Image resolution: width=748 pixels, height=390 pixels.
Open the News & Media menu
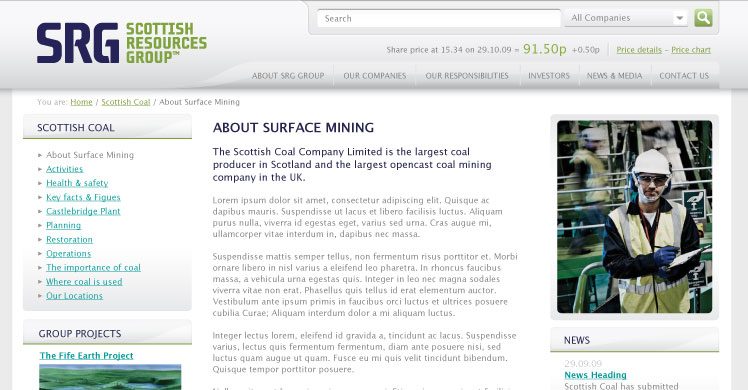pos(614,76)
